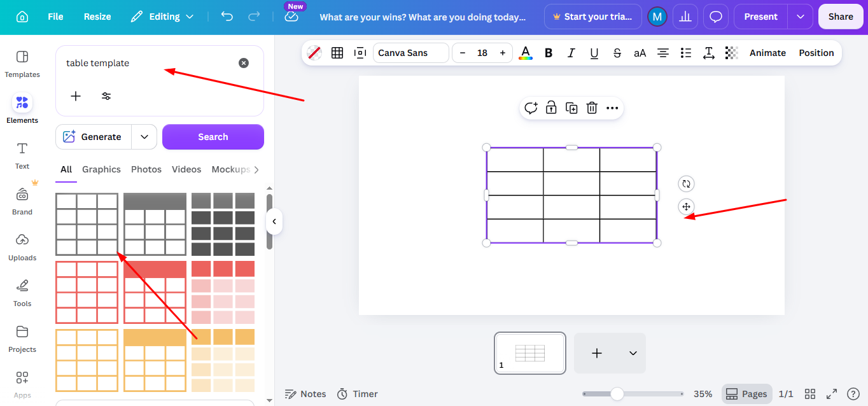Screen dimensions: 868x406
Task: Select the Videos tab
Action: pos(186,169)
